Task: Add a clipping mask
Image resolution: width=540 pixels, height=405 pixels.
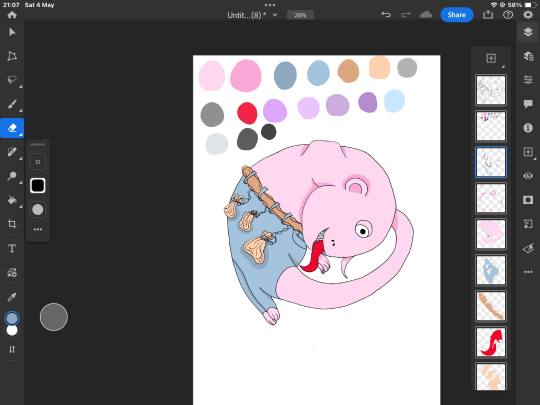Action: (528, 224)
